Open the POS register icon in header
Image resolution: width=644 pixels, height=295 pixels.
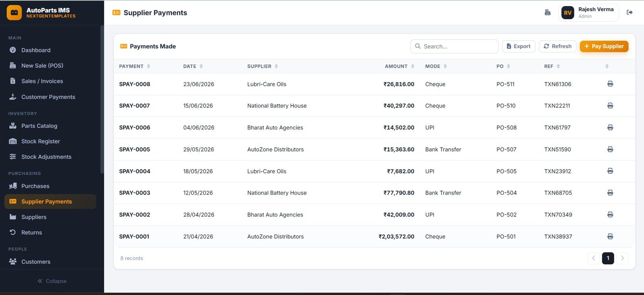coord(547,12)
